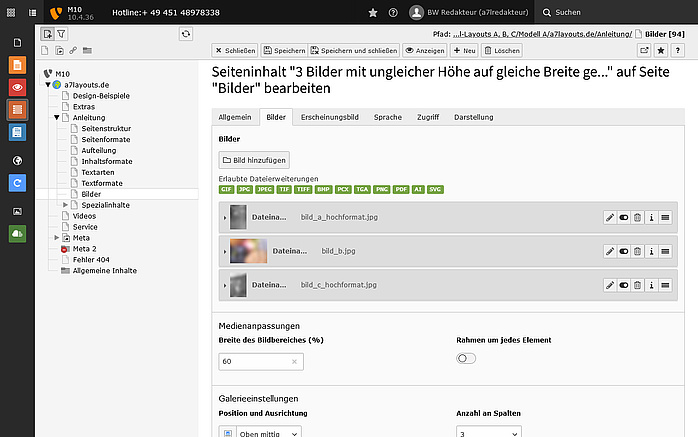Open record in new window icon
Screen dimensions: 698x437
644,50
